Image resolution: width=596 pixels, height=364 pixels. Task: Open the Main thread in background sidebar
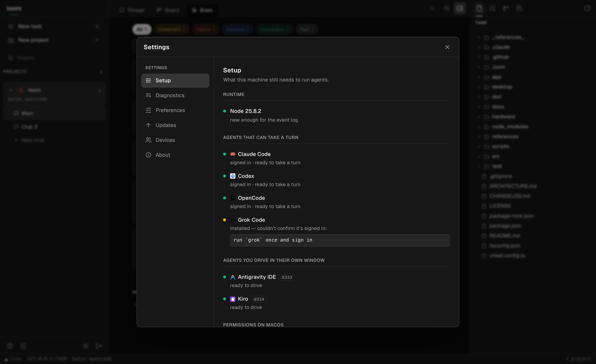click(x=54, y=113)
